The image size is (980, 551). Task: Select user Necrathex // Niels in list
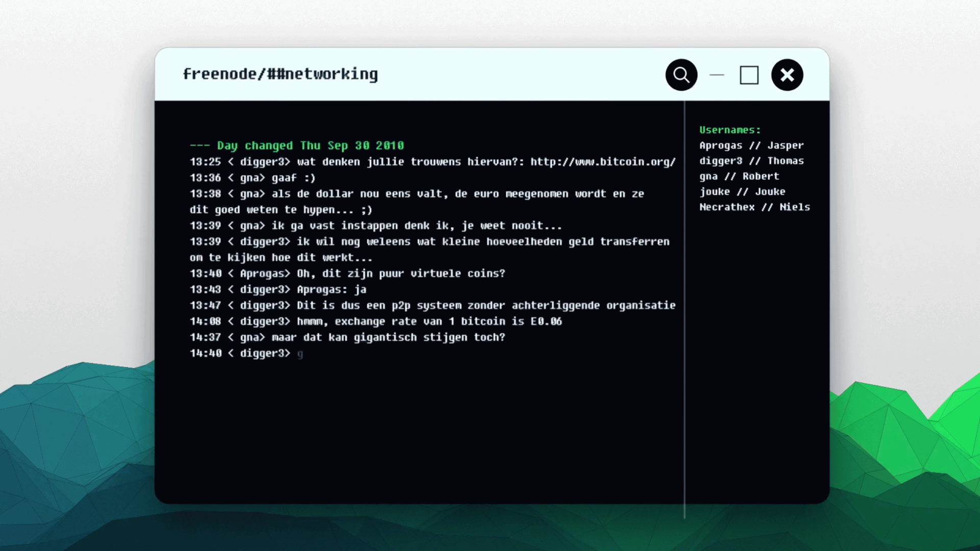point(754,207)
